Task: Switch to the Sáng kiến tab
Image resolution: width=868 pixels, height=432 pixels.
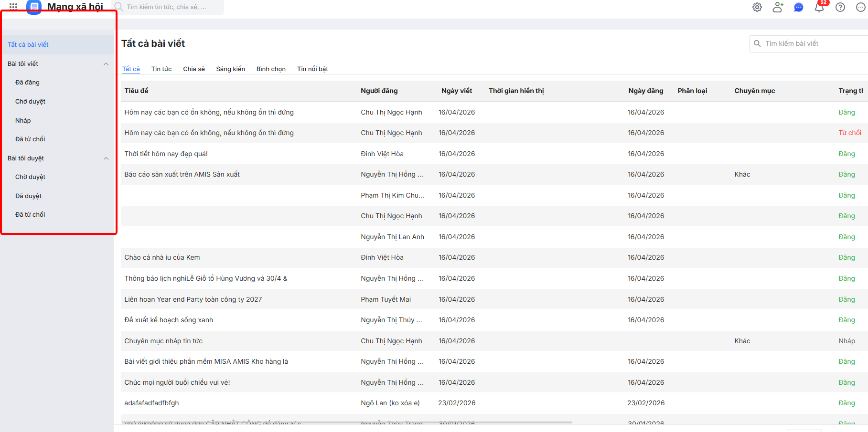Action: click(x=230, y=69)
